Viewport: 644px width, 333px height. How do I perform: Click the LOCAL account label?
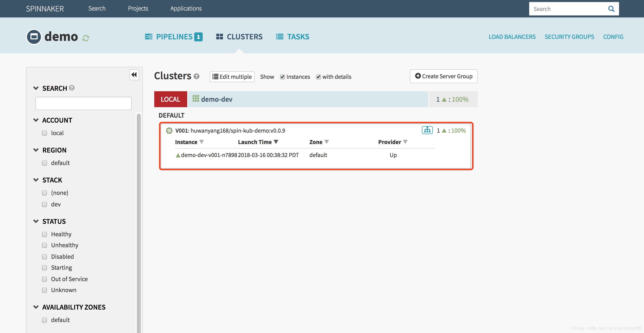coord(170,99)
